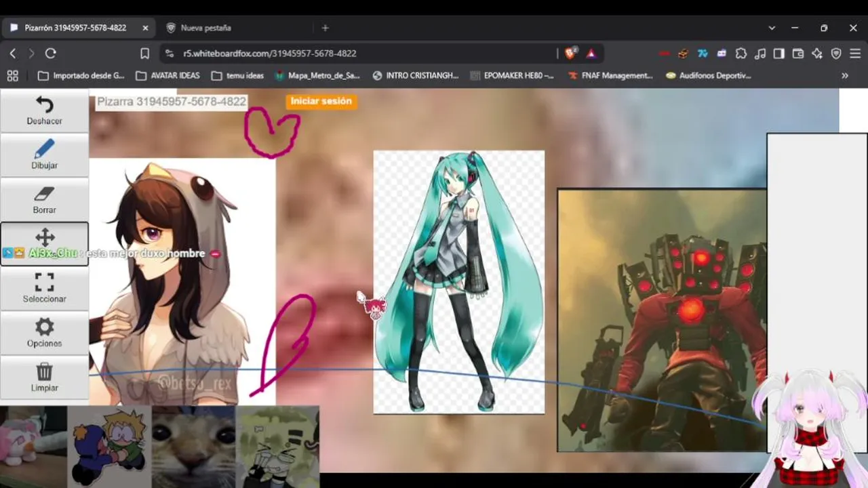The image size is (868, 488).
Task: Undo the last action with Deshacer
Action: pyautogui.click(x=44, y=111)
